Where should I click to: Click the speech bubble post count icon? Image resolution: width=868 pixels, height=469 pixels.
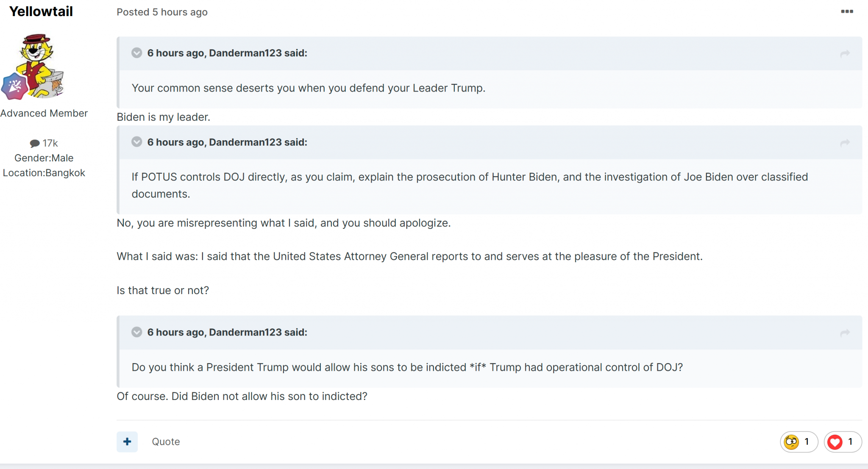coord(35,144)
